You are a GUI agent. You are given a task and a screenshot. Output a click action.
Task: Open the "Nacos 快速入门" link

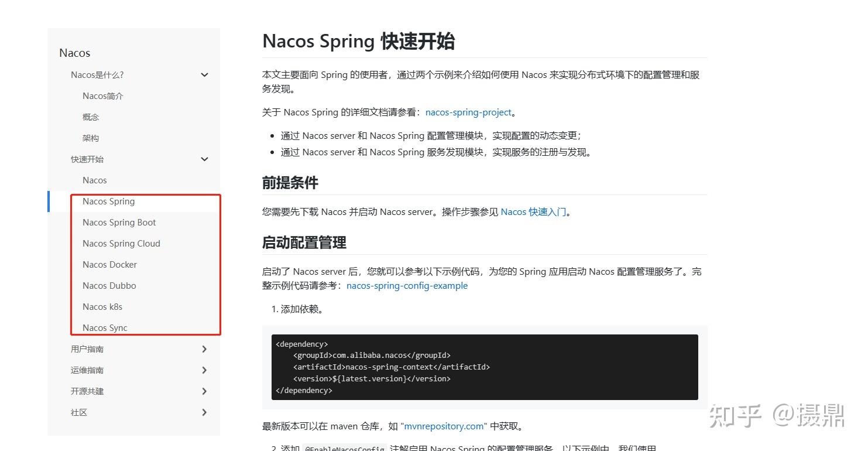point(533,211)
